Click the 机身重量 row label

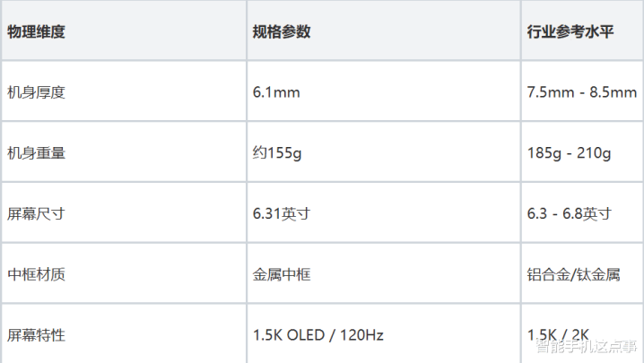37,153
